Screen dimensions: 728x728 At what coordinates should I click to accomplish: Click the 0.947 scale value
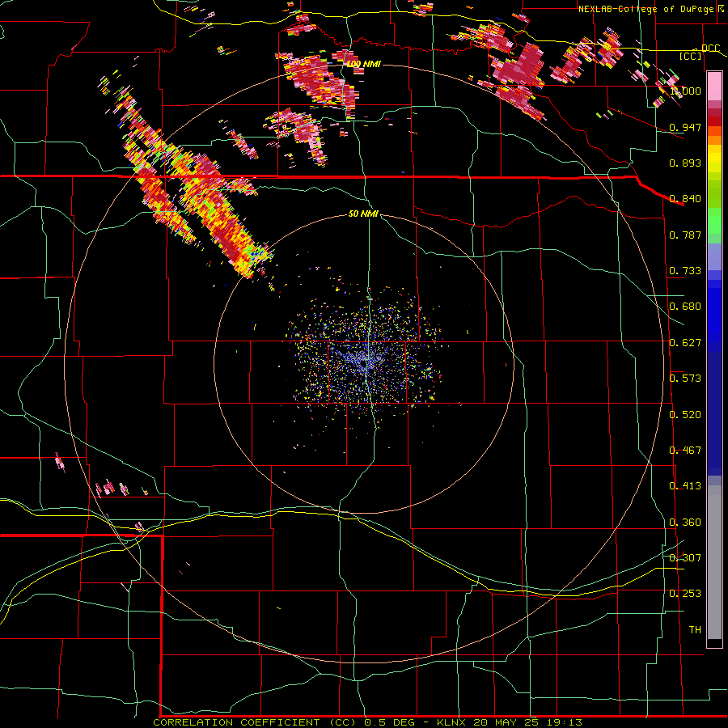[x=685, y=127]
